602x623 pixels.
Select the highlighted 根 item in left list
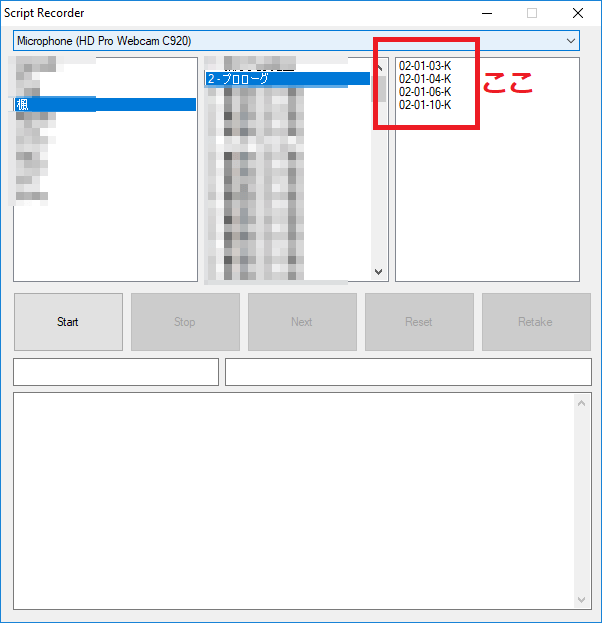(x=105, y=104)
